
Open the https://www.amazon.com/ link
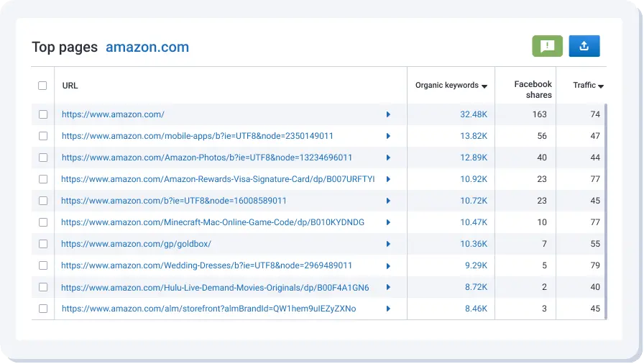click(x=113, y=114)
